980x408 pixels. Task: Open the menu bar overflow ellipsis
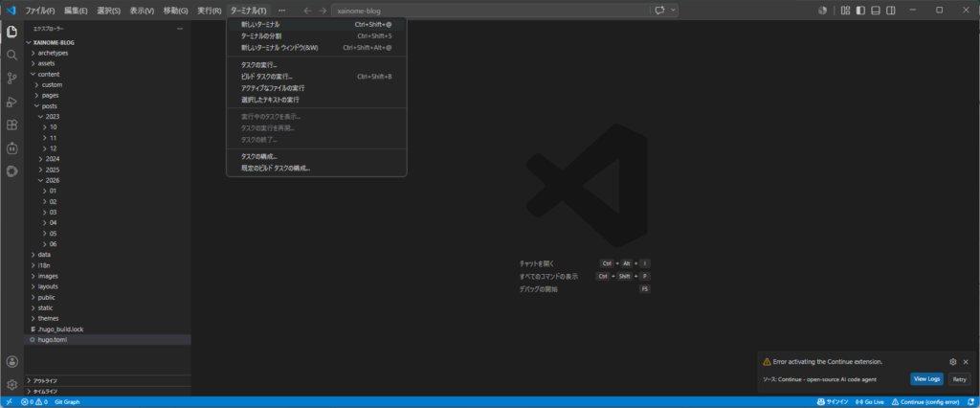tap(281, 11)
